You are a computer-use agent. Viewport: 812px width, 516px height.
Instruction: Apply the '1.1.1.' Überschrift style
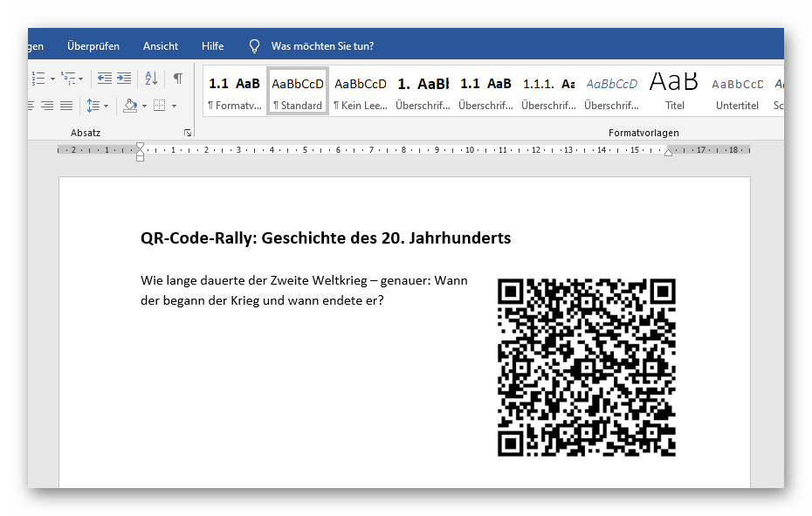[x=548, y=92]
